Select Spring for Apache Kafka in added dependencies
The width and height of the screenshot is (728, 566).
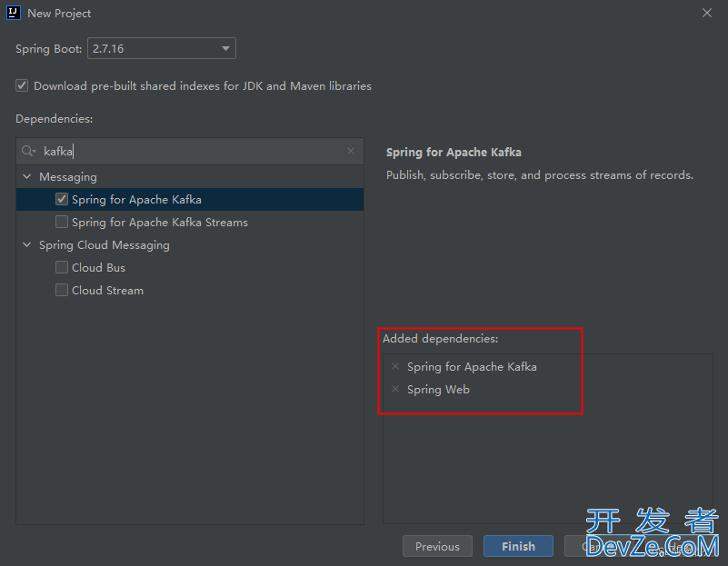[472, 367]
